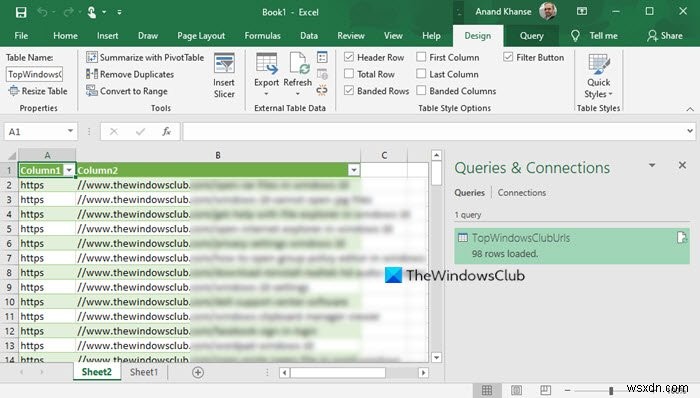Viewport: 700px width, 398px height.
Task: Switch to Normal view icon
Action: coord(487,390)
